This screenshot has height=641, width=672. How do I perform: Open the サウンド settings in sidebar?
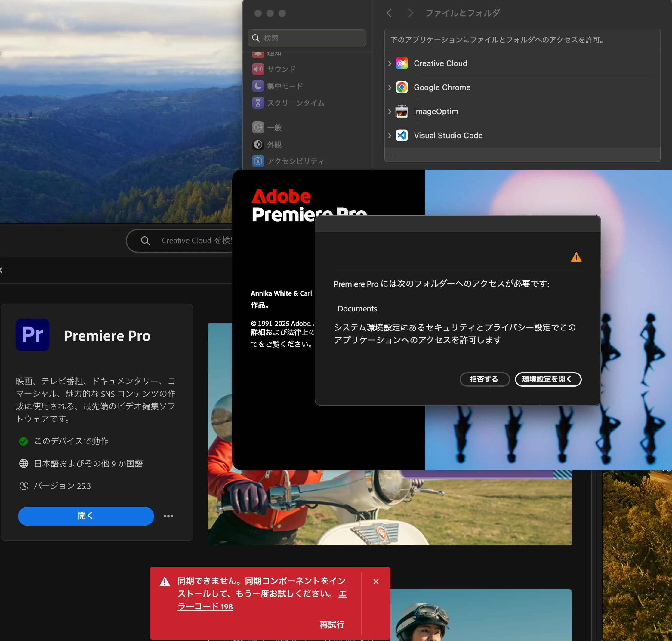[281, 69]
